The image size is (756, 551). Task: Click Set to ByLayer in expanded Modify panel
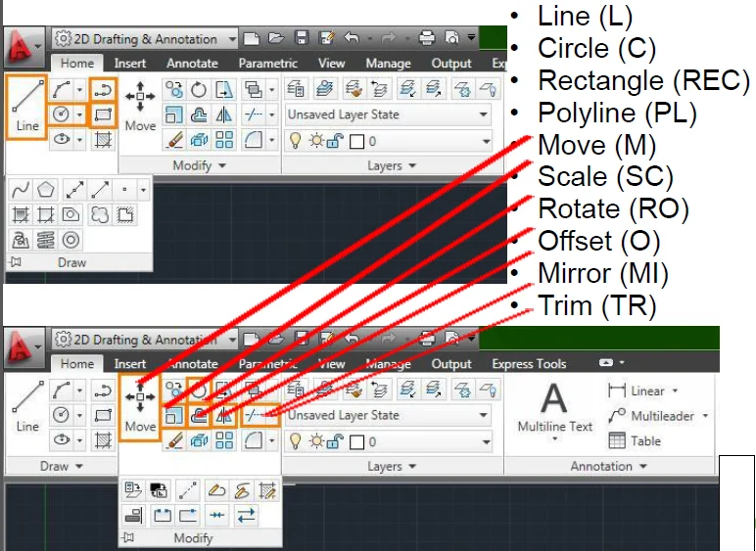(x=132, y=490)
